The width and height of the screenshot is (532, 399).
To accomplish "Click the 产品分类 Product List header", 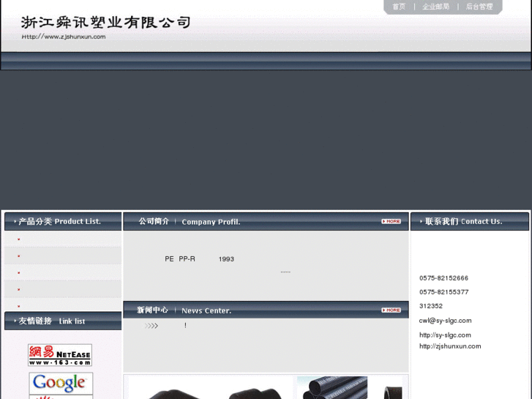I will (63, 221).
